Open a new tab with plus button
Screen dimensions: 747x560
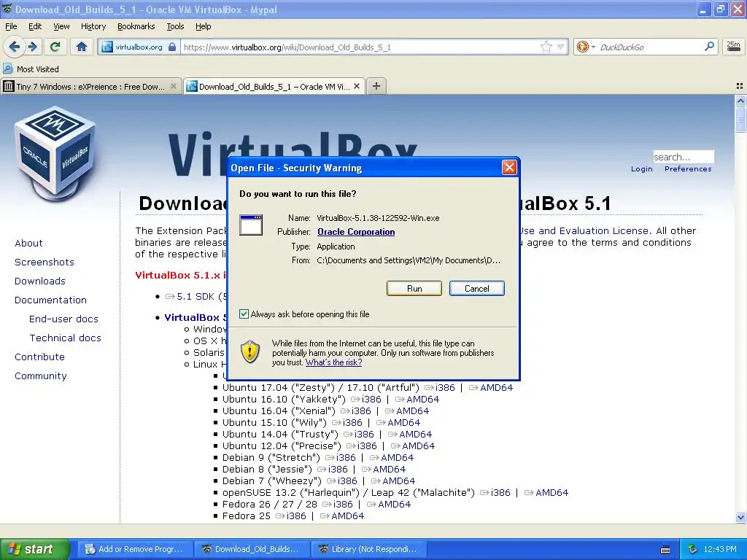(376, 86)
